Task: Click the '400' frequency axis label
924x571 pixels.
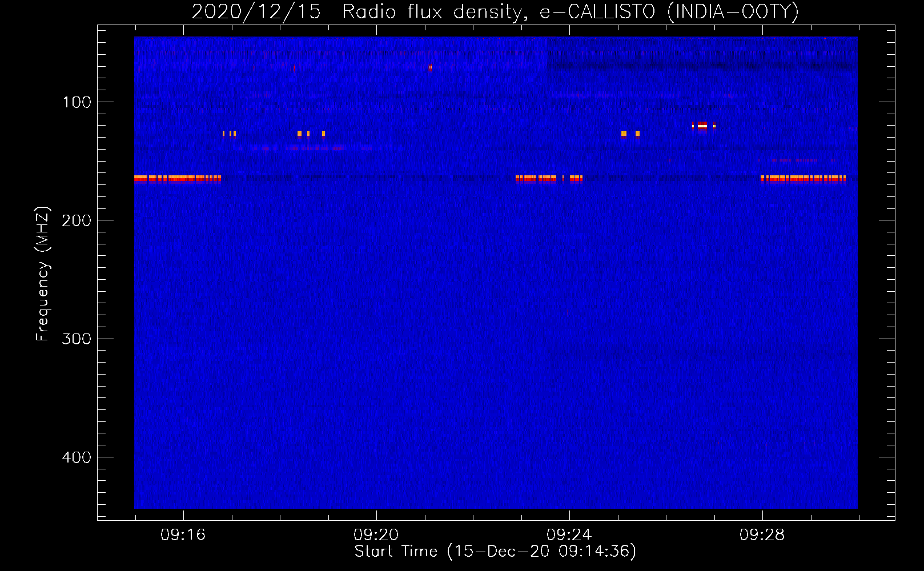Action: pos(77,457)
